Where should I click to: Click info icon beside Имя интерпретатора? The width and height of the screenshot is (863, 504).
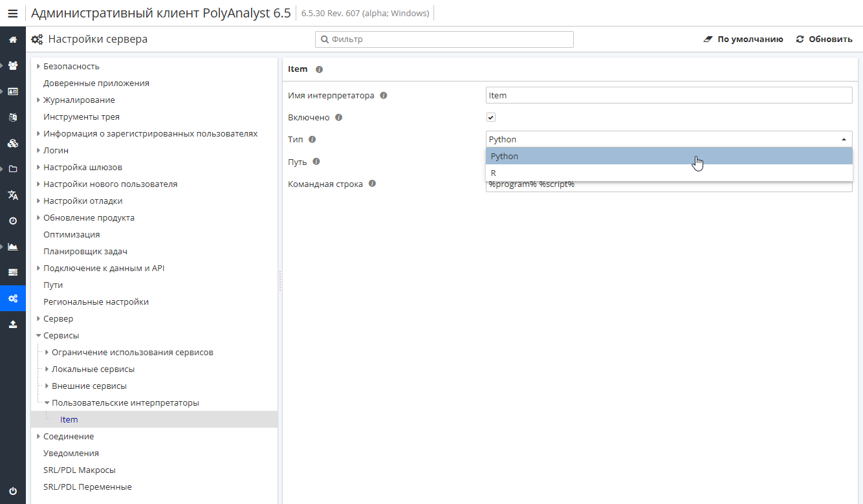(384, 95)
